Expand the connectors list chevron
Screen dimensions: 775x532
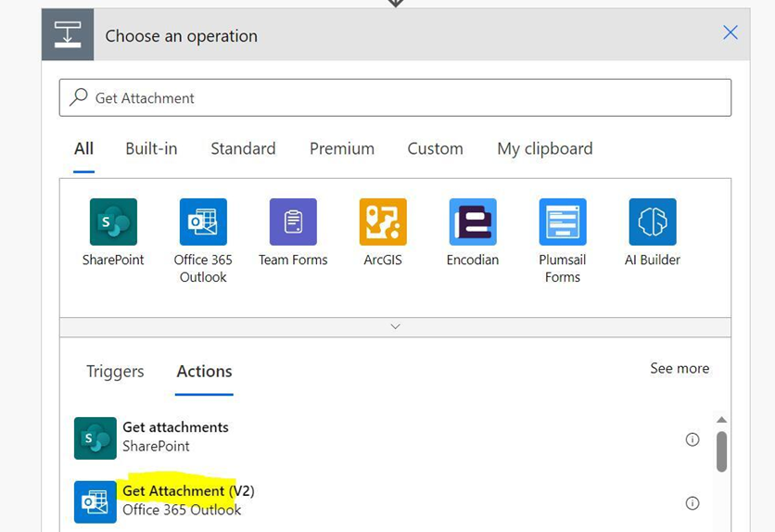pyautogui.click(x=396, y=326)
